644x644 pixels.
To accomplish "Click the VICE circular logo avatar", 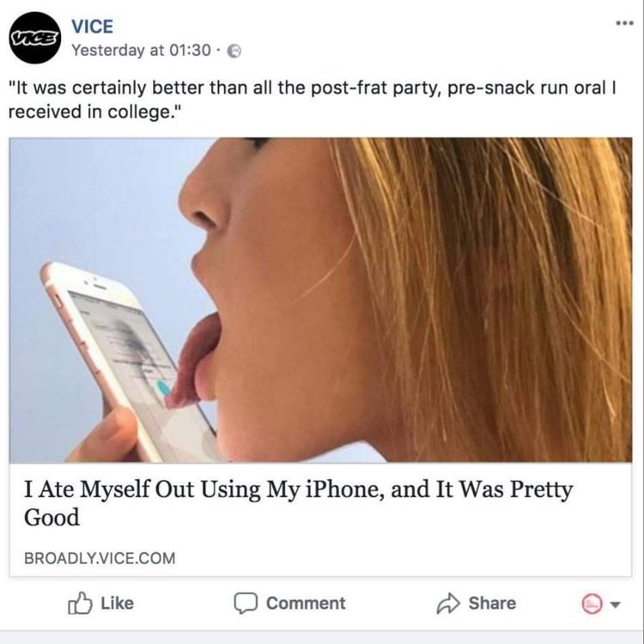I will (35, 38).
